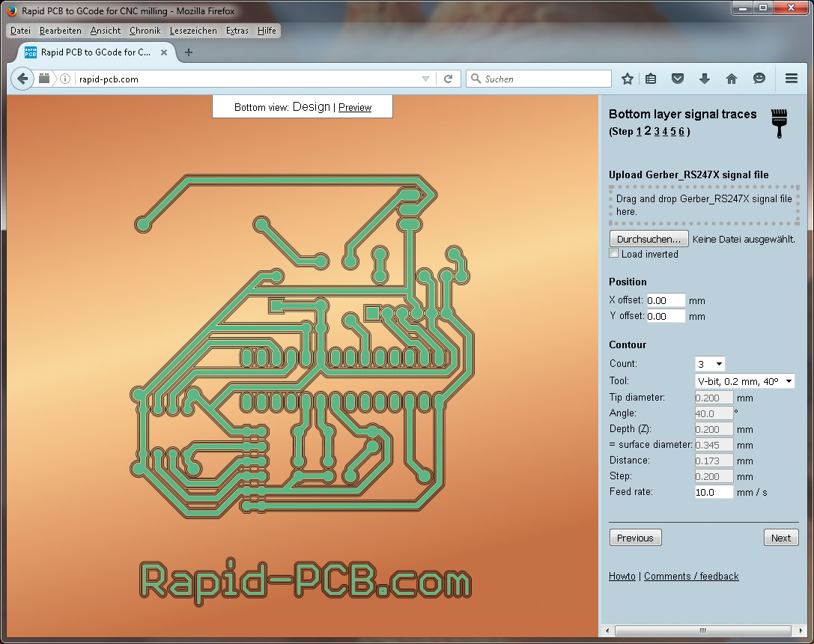Screen dimensions: 814x644
Task: Select the Design view label
Action: [x=312, y=107]
